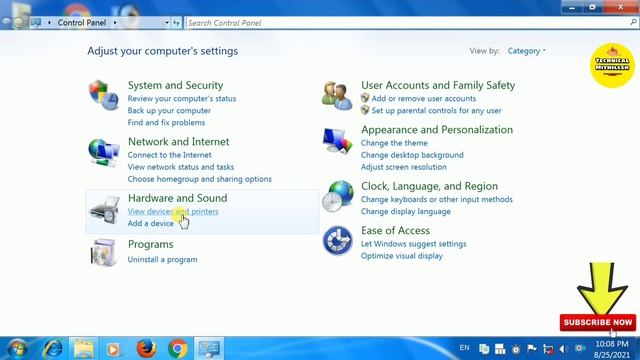Click Set up parental controls for any user

coord(436,111)
